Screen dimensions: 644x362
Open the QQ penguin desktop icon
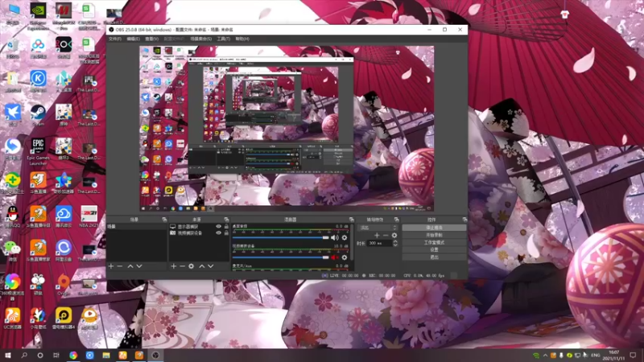pos(13,216)
